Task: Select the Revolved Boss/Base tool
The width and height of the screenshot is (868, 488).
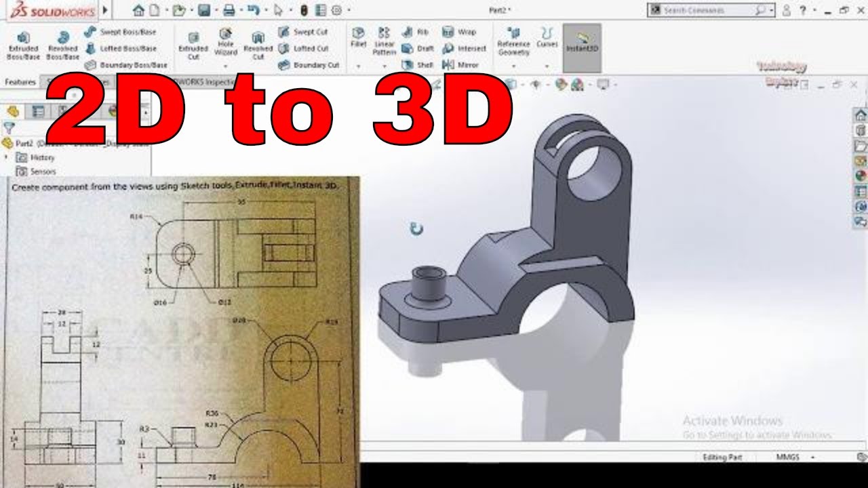Action: pos(62,46)
